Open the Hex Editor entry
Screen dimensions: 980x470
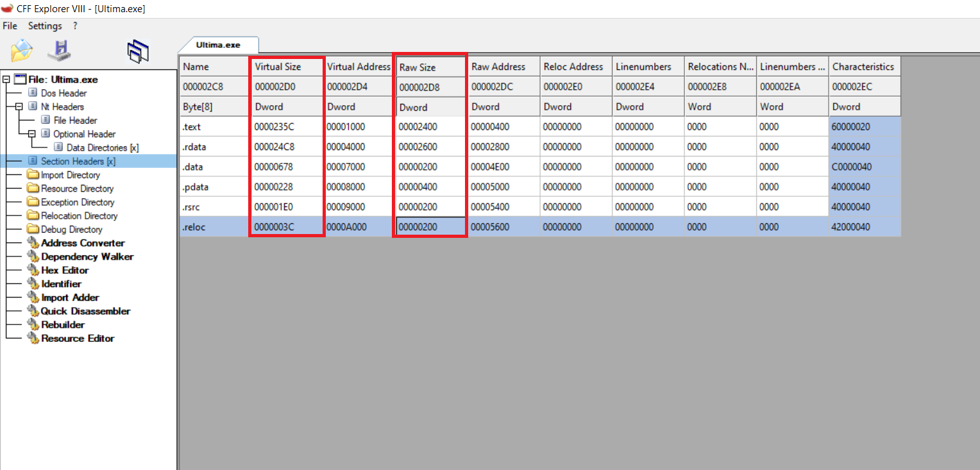(x=65, y=270)
